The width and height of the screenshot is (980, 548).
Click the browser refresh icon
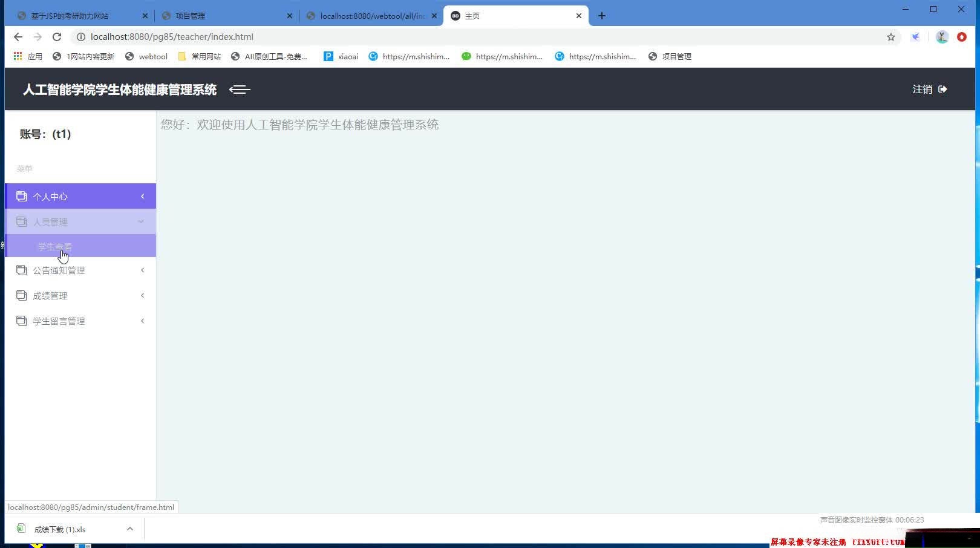56,36
